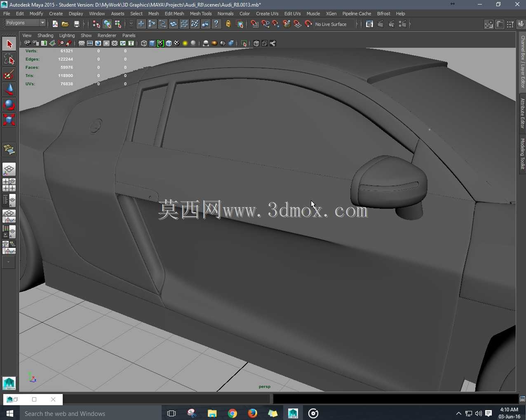Toggle textured display checker icon
This screenshot has width=526, height=420.
(x=177, y=43)
